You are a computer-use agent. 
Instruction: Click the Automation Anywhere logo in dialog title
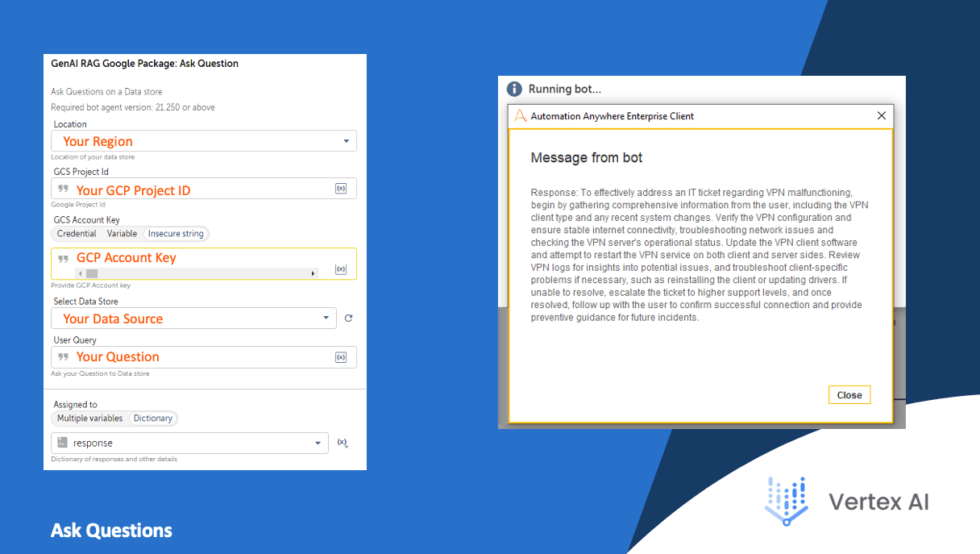[x=521, y=116]
